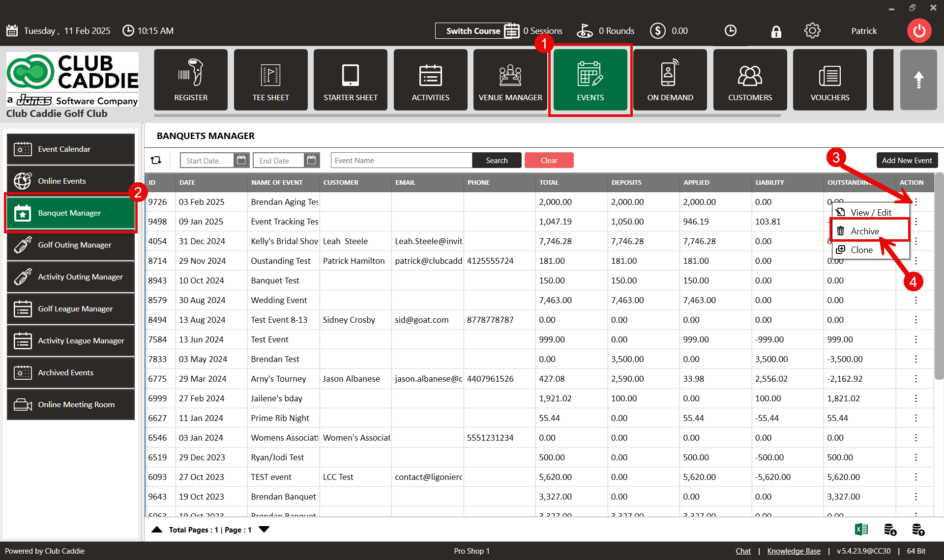Open action menu for event 8579
The height and width of the screenshot is (560, 944).
[x=915, y=300]
